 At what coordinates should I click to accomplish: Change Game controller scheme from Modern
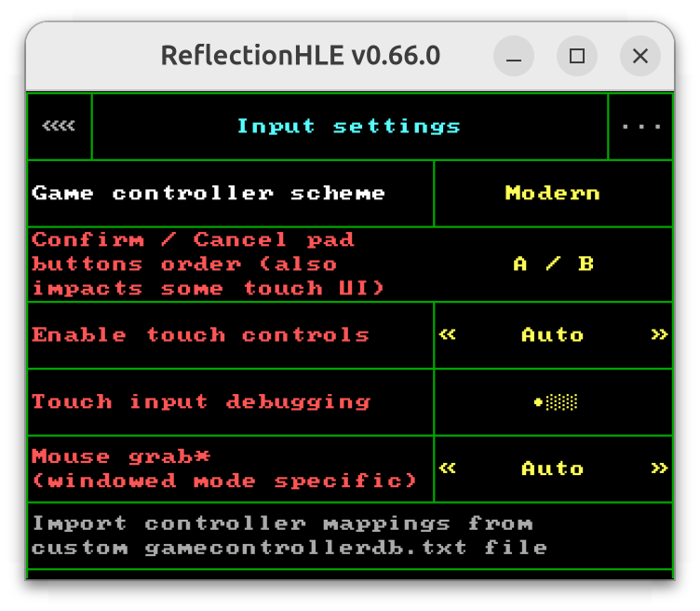(553, 194)
